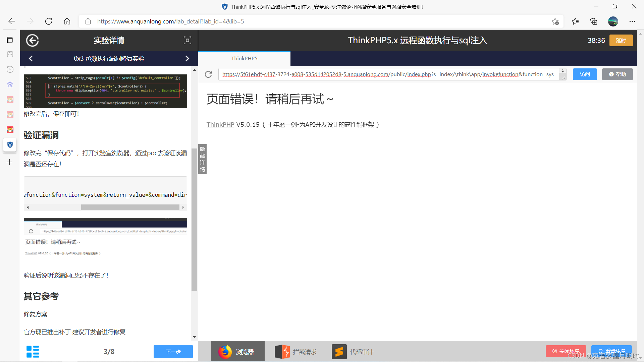
Task: Click the poc command code text
Action: coord(105,195)
